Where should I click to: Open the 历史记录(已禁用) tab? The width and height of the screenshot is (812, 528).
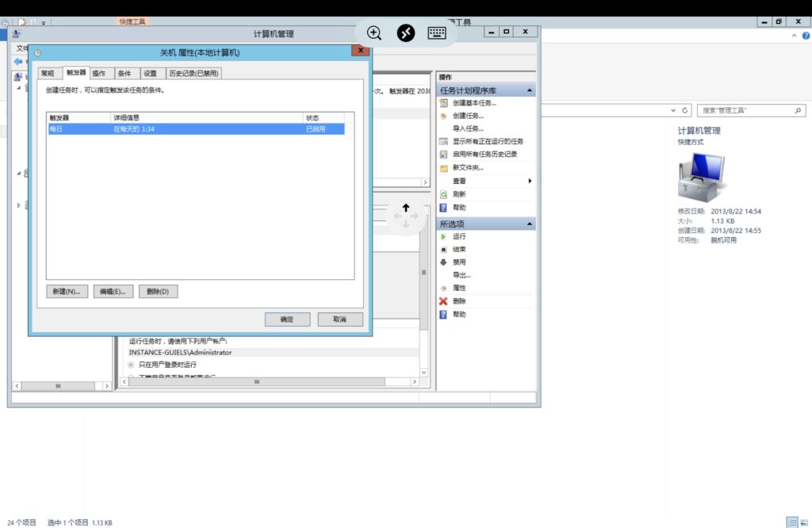point(193,74)
